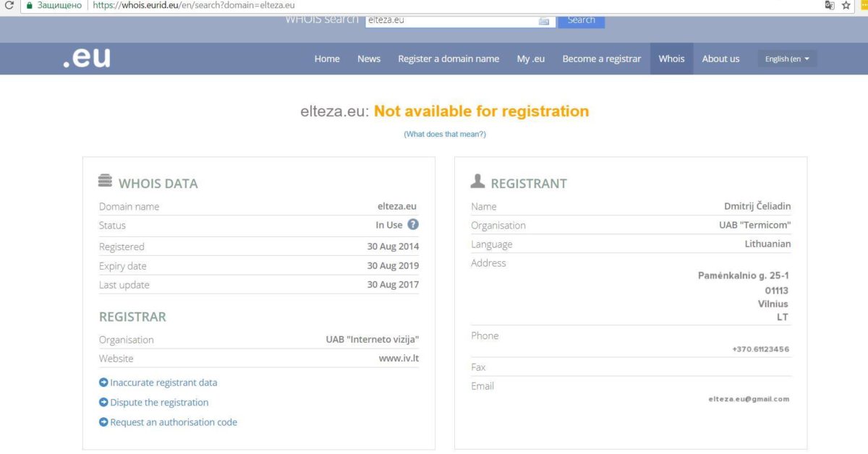The height and width of the screenshot is (454, 868).
Task: Click the registrant name Dmitrij Čeliadin
Action: 757,206
